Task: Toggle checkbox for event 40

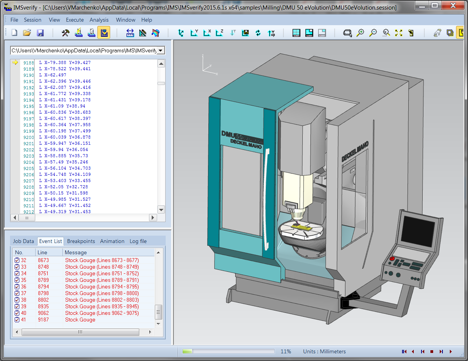Action: (x=17, y=313)
